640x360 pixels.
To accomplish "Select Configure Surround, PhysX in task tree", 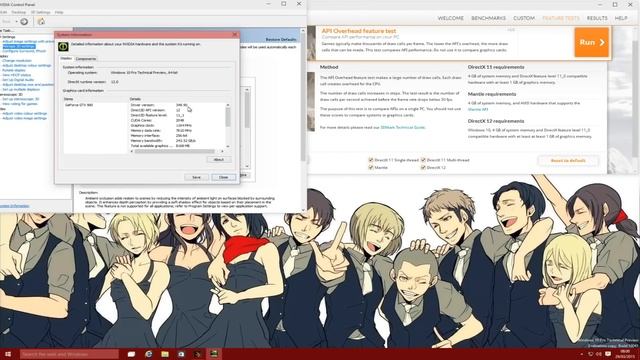I will [24, 51].
